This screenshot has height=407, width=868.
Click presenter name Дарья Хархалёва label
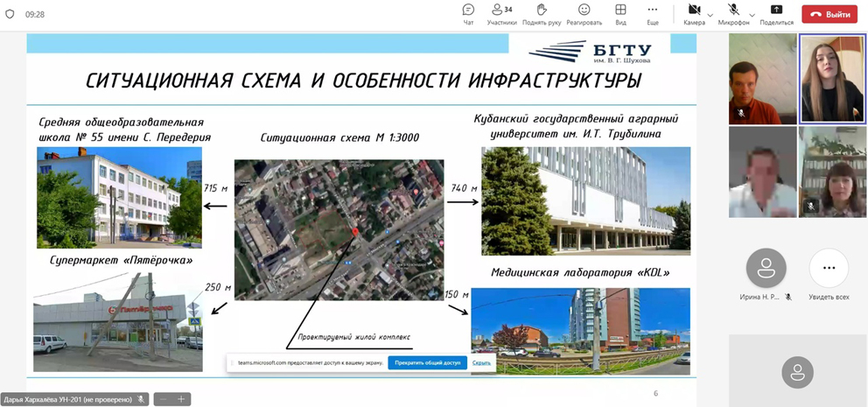(x=67, y=399)
